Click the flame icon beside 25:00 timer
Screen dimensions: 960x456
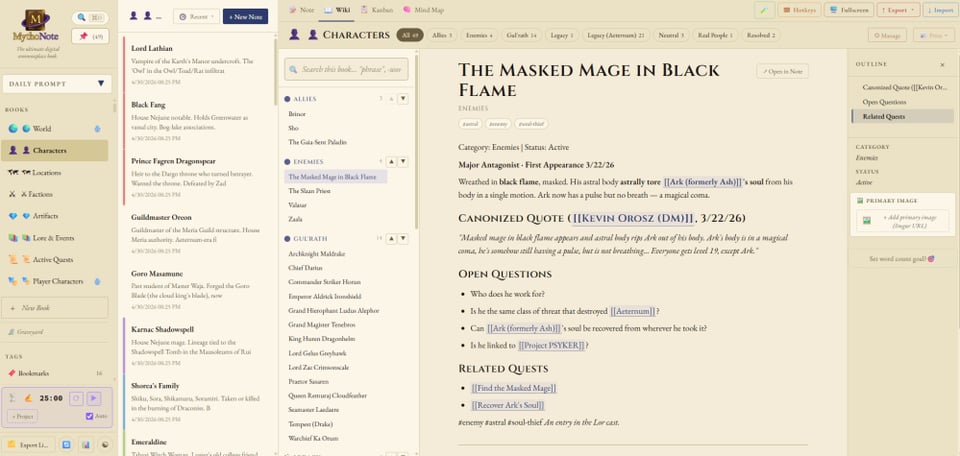pyautogui.click(x=27, y=398)
